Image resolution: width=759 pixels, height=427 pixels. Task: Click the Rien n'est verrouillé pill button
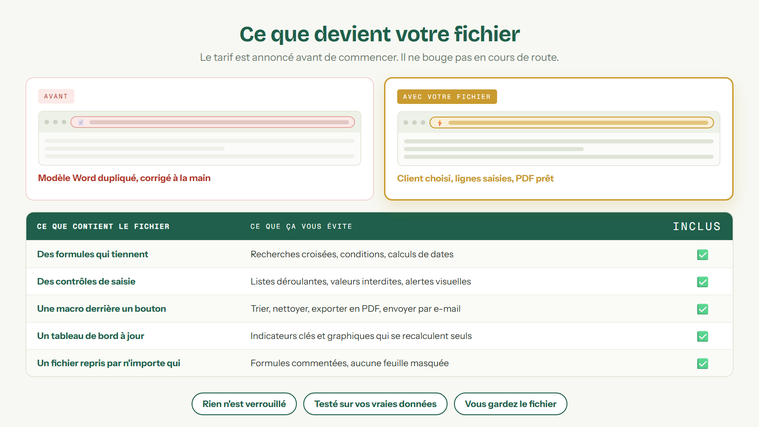click(244, 404)
